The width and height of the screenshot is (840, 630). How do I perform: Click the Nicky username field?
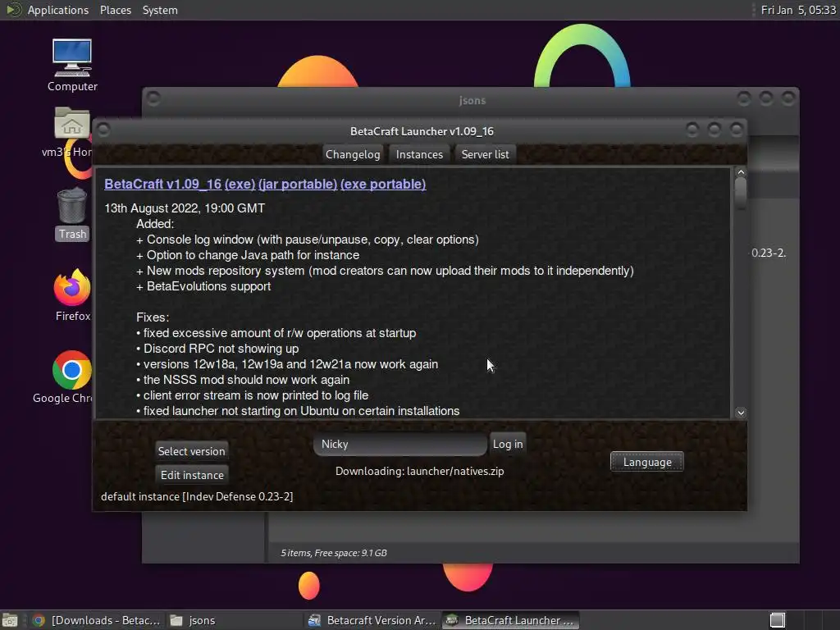click(x=400, y=444)
